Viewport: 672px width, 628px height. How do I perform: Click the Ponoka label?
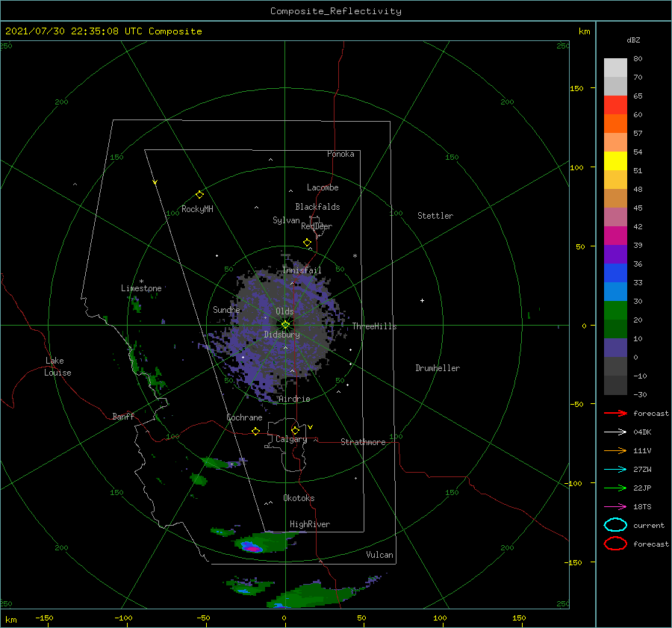pyautogui.click(x=340, y=154)
